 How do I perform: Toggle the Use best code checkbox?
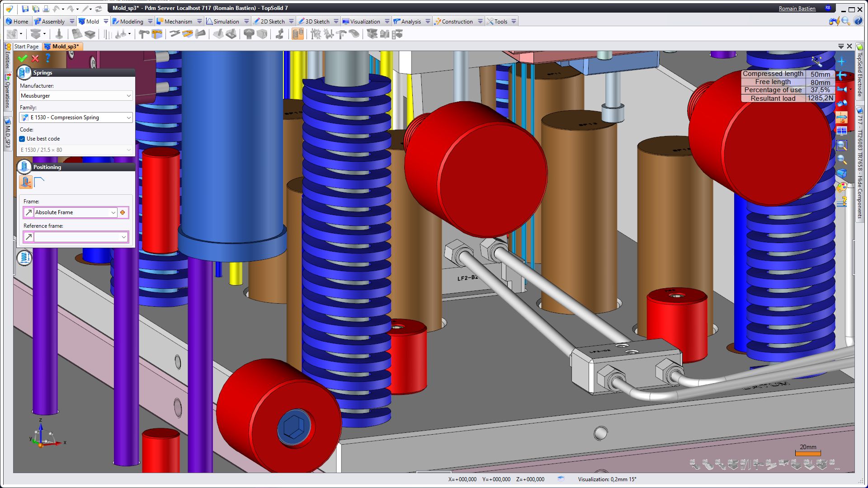pos(22,139)
